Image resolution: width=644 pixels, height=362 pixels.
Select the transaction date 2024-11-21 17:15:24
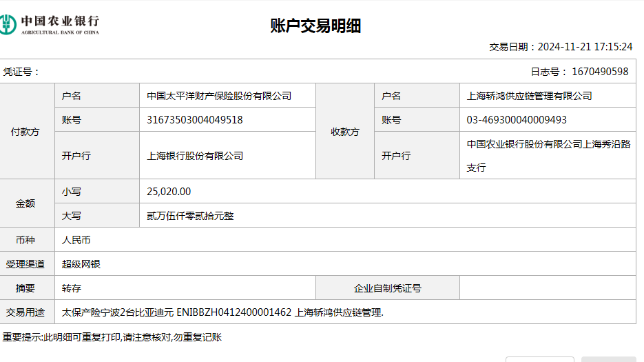584,47
